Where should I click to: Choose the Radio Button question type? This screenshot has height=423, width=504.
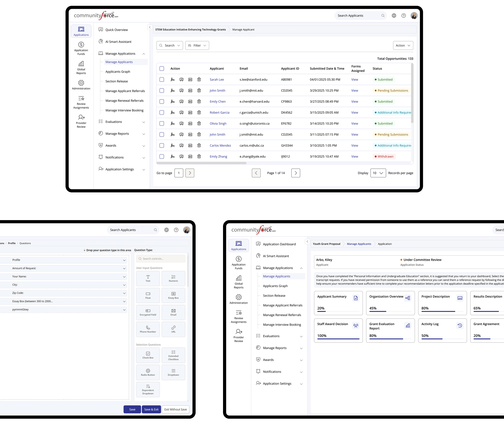(x=148, y=372)
